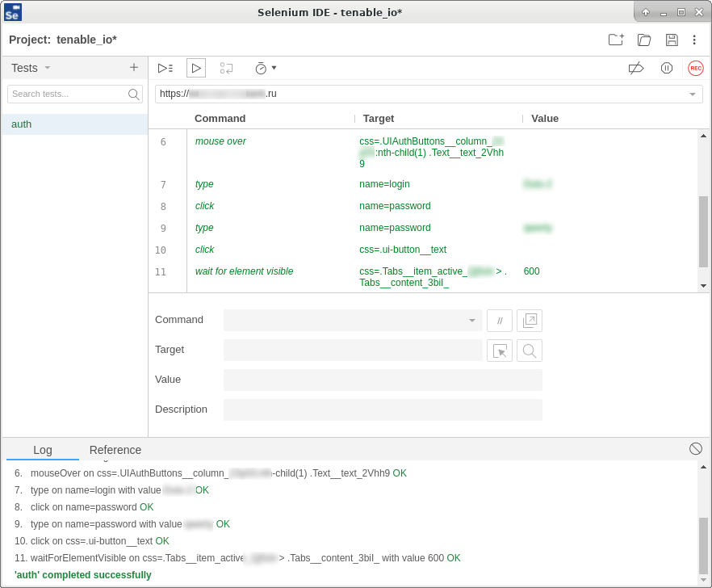Run current test play button

(x=196, y=68)
